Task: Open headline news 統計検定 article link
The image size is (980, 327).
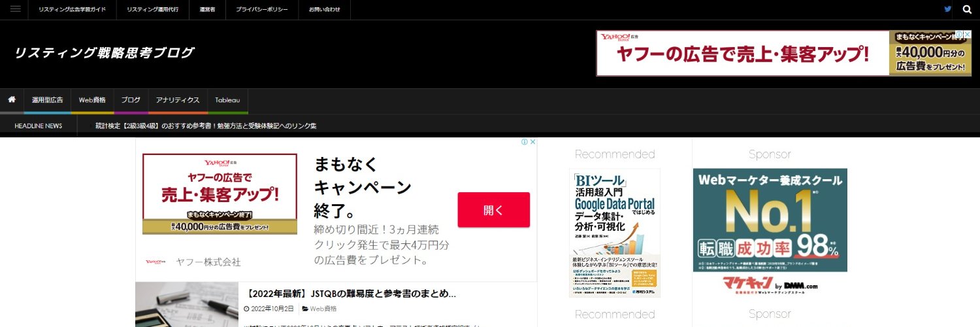Action: click(x=206, y=126)
